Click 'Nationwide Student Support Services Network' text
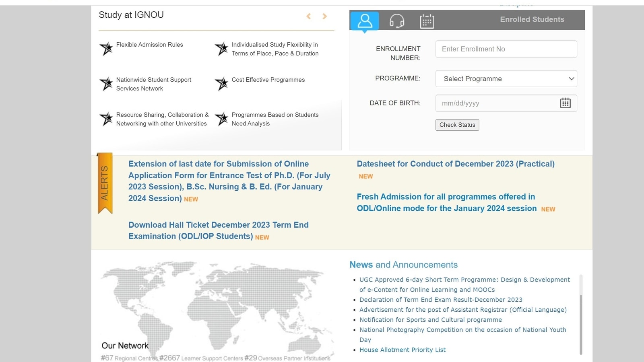This screenshot has width=644, height=362. pos(154,84)
